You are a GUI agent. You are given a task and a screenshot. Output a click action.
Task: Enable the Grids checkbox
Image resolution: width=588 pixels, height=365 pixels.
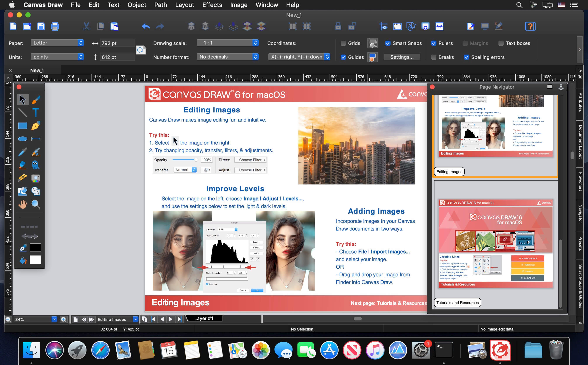[343, 43]
